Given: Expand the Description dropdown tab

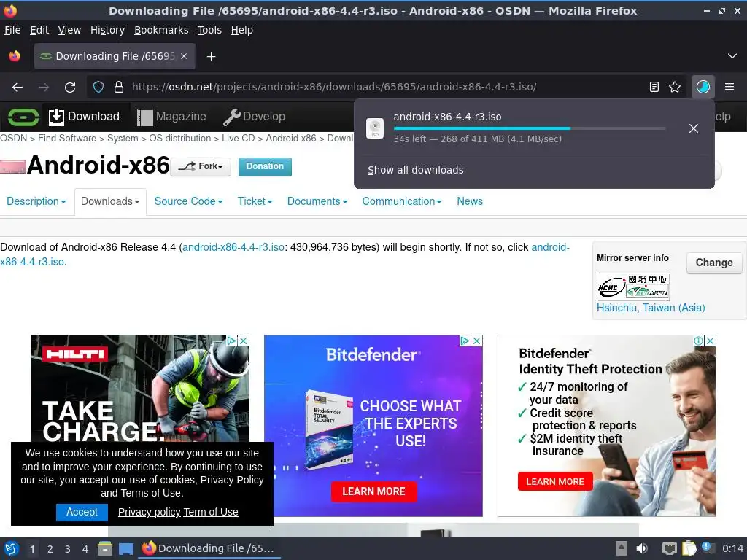Looking at the screenshot, I should pos(36,201).
